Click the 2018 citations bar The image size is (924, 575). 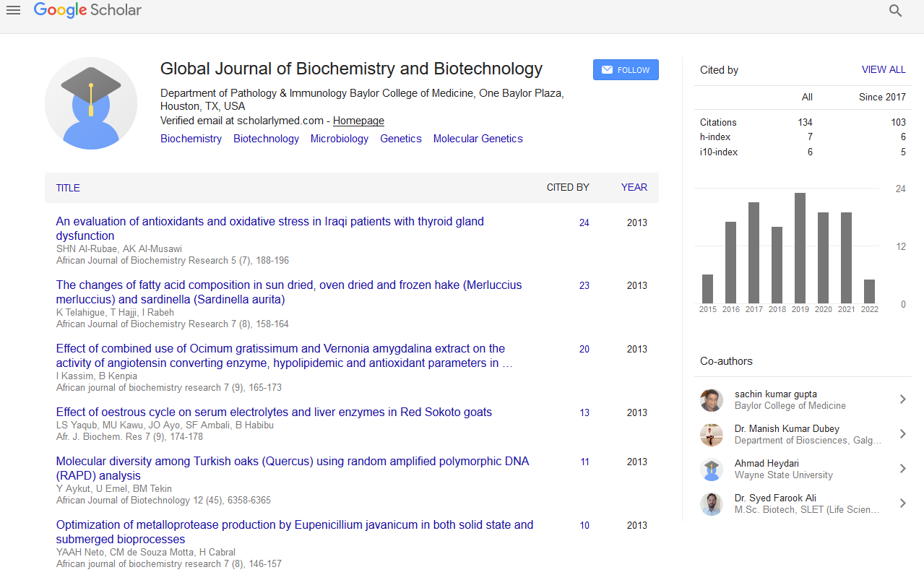[777, 265]
